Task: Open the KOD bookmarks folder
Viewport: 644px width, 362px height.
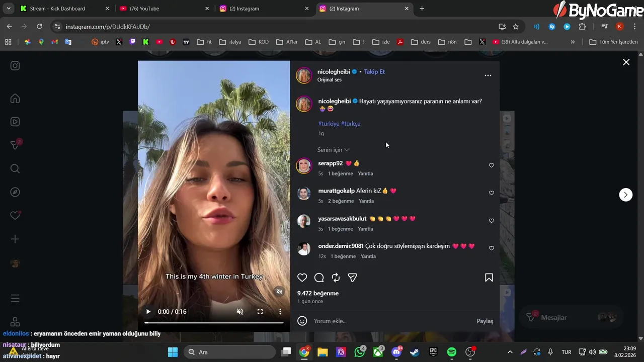Action: (x=259, y=42)
